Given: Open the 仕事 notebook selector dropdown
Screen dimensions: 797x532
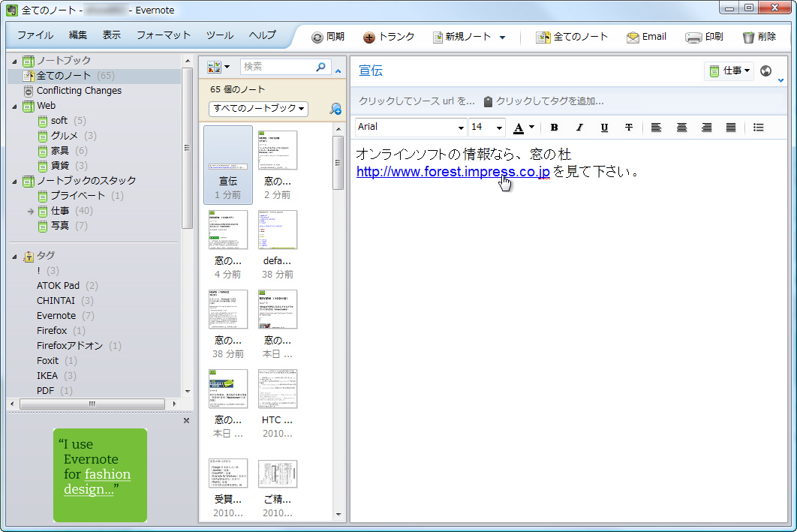Looking at the screenshot, I should (729, 71).
